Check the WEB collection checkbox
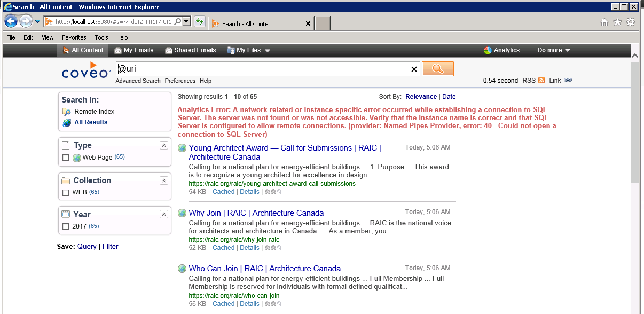This screenshot has height=314, width=644. (x=66, y=192)
